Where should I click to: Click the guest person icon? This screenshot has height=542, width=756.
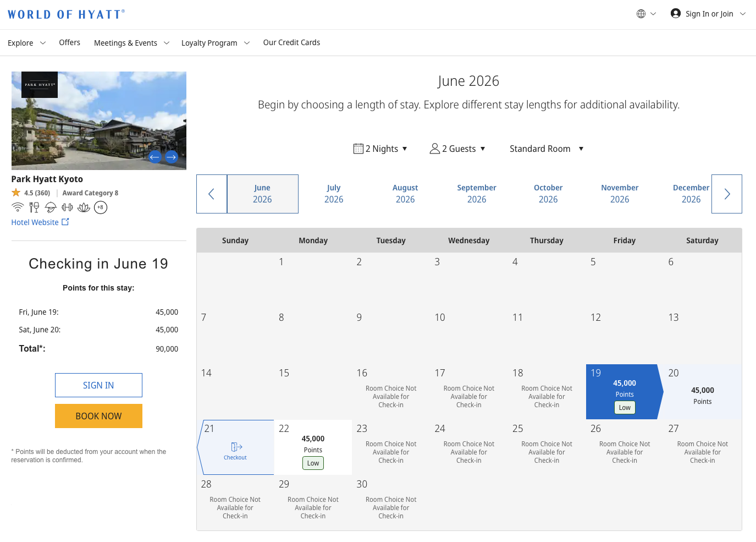pos(435,149)
